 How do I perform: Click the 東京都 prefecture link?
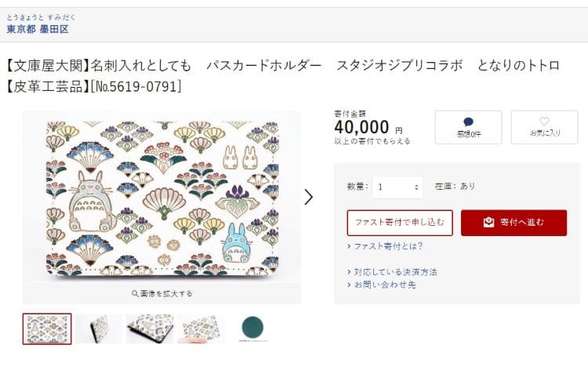(20, 29)
